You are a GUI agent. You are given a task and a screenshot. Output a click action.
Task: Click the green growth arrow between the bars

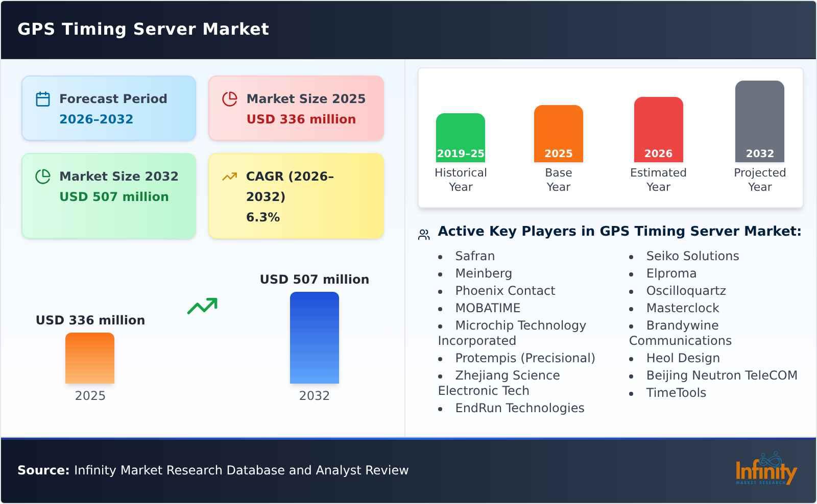click(x=203, y=306)
